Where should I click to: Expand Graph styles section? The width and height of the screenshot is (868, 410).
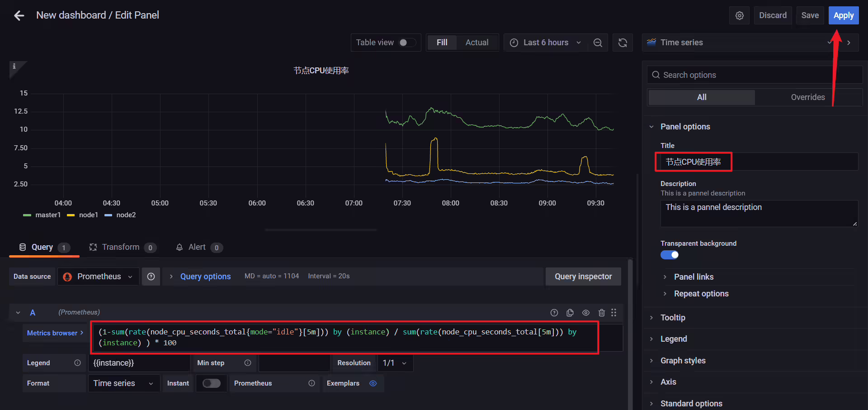point(683,361)
